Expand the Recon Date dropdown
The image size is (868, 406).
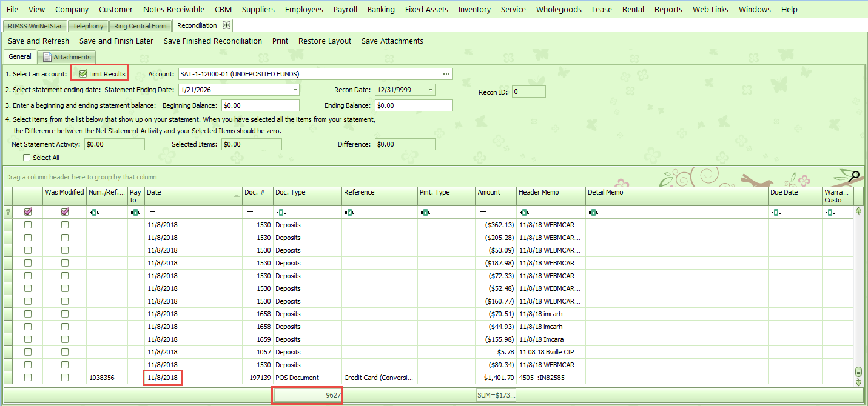pos(431,90)
